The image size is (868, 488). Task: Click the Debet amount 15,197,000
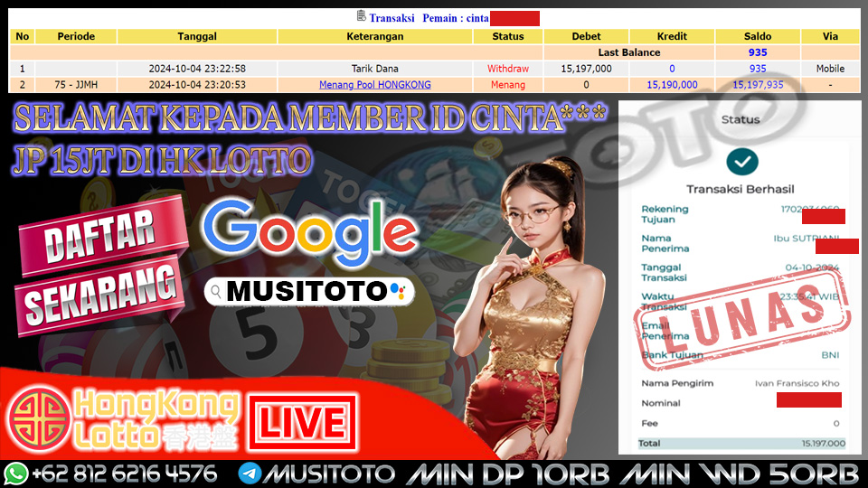point(586,69)
